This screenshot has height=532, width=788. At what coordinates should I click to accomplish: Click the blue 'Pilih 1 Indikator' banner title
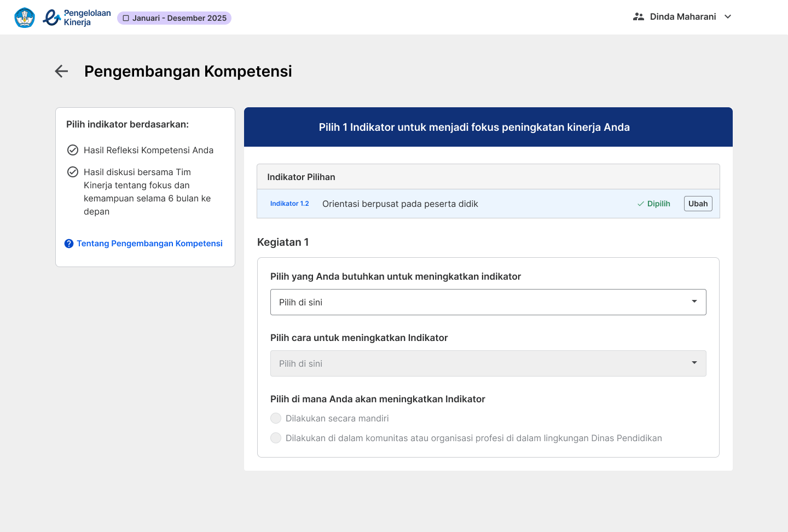pos(474,127)
